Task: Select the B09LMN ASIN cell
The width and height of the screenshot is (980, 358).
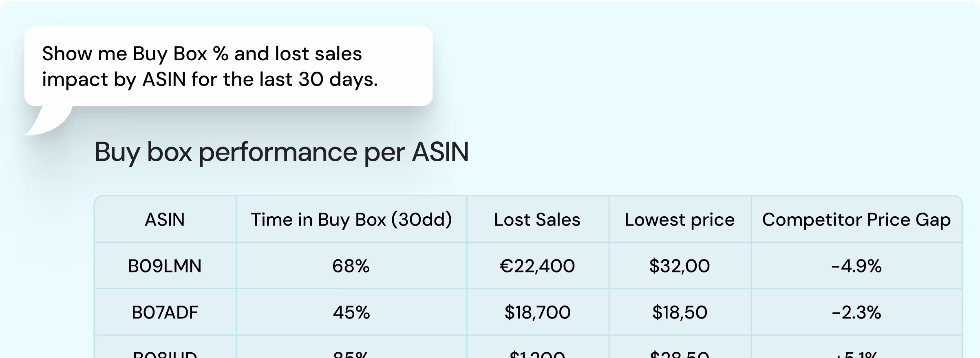Action: (x=165, y=266)
